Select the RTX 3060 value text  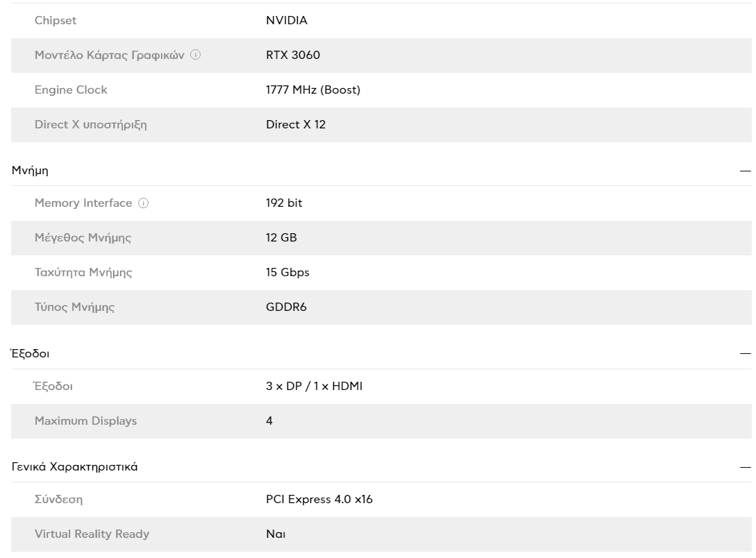click(293, 55)
